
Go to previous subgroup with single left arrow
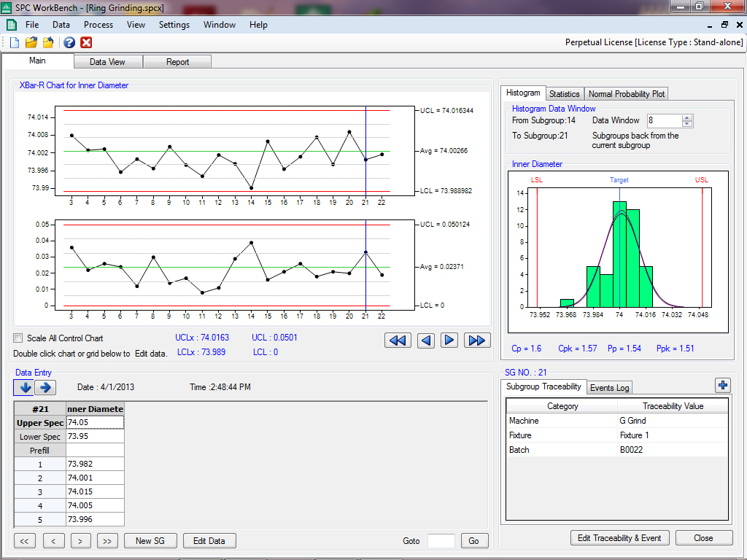click(426, 340)
